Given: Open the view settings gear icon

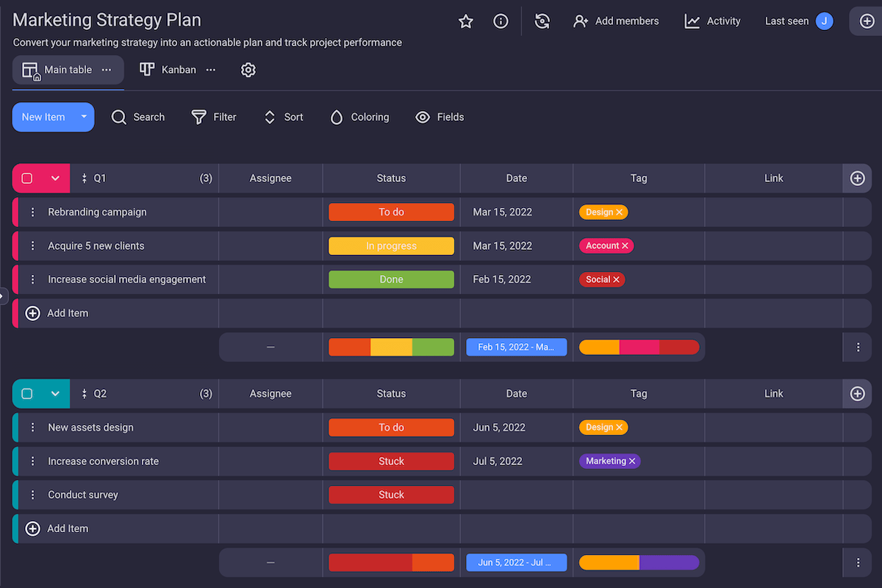Looking at the screenshot, I should point(248,70).
